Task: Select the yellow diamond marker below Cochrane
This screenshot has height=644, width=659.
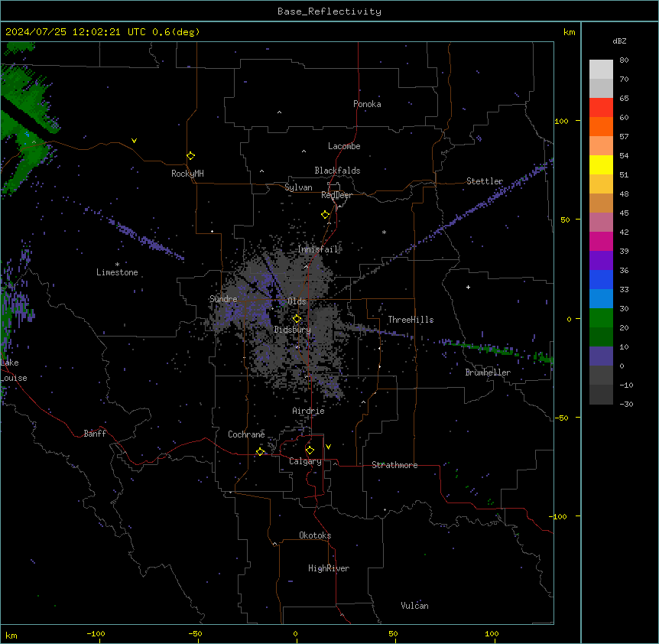Action: tap(260, 452)
